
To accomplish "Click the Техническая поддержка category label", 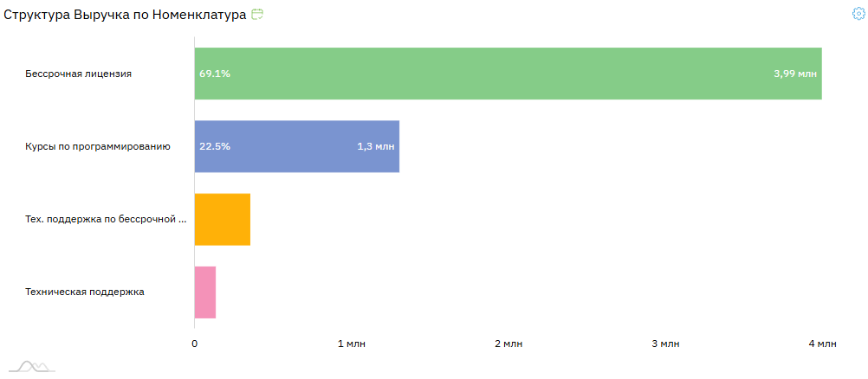I will click(x=85, y=292).
